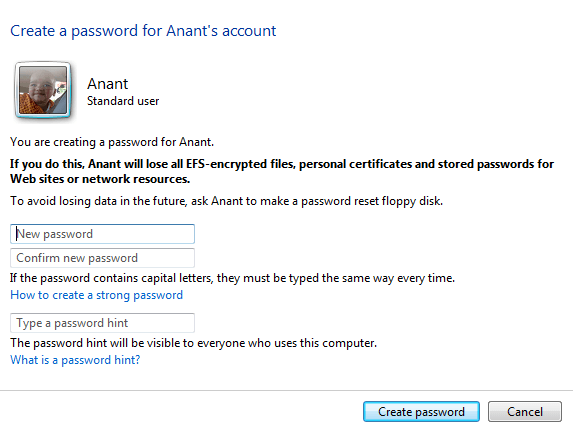
Task: Open the What is a password hint? link
Action: tap(75, 360)
